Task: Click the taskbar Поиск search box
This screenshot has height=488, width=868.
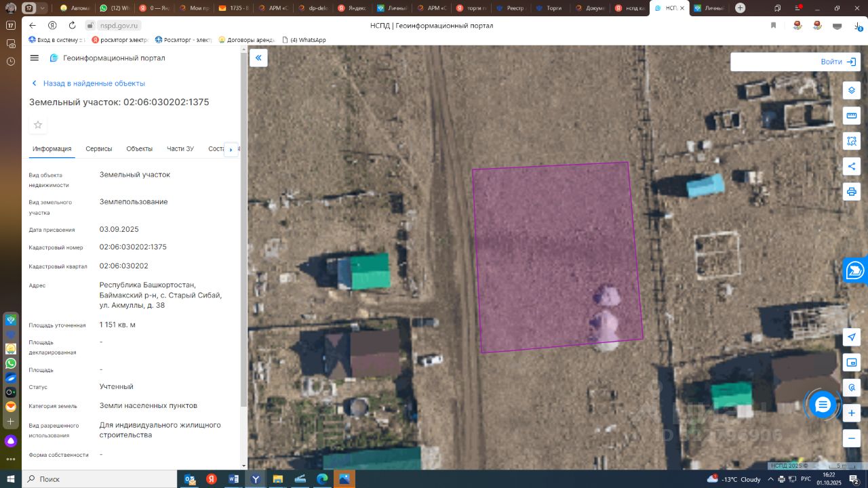Action: click(x=99, y=479)
